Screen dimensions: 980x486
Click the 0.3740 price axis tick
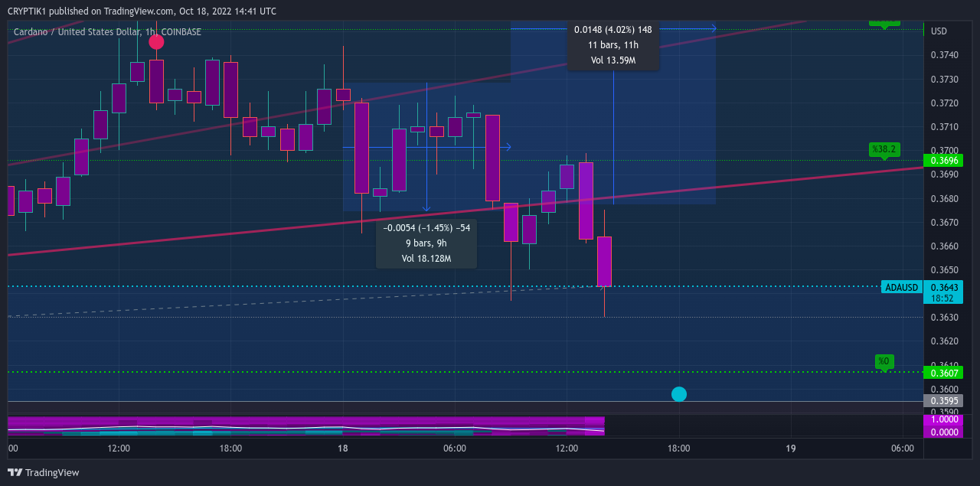(944, 55)
